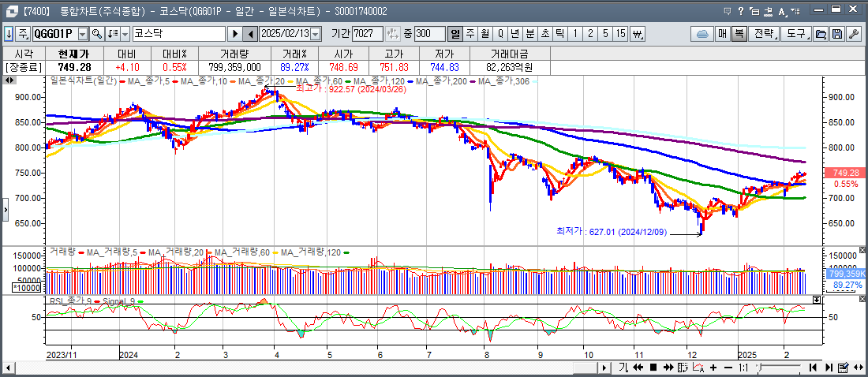Toggle the 복 compound mode button

click(739, 34)
